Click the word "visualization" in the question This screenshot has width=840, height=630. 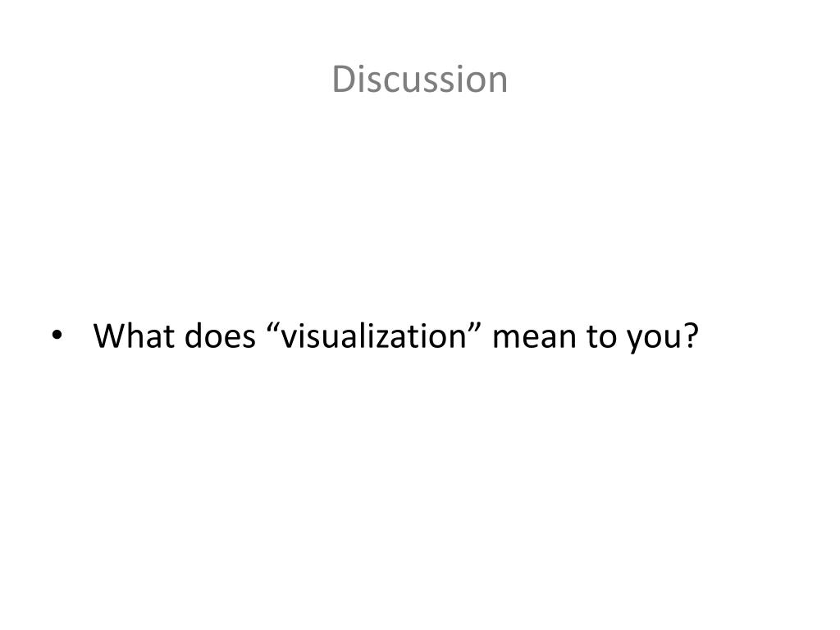click(x=373, y=336)
